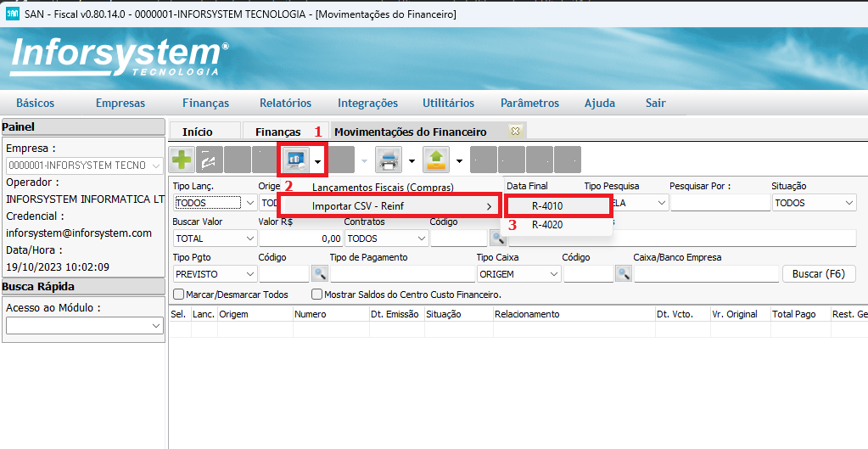Click the Código field beside Contratos

tap(459, 239)
